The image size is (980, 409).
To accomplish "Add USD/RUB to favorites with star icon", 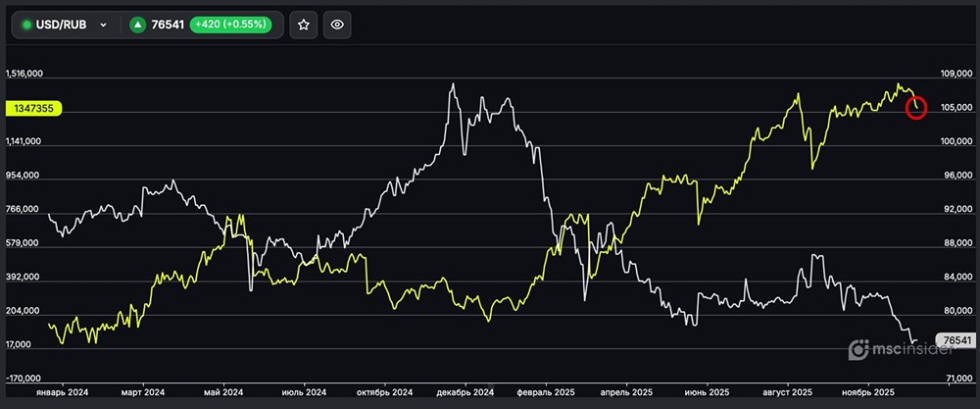I will tap(304, 25).
